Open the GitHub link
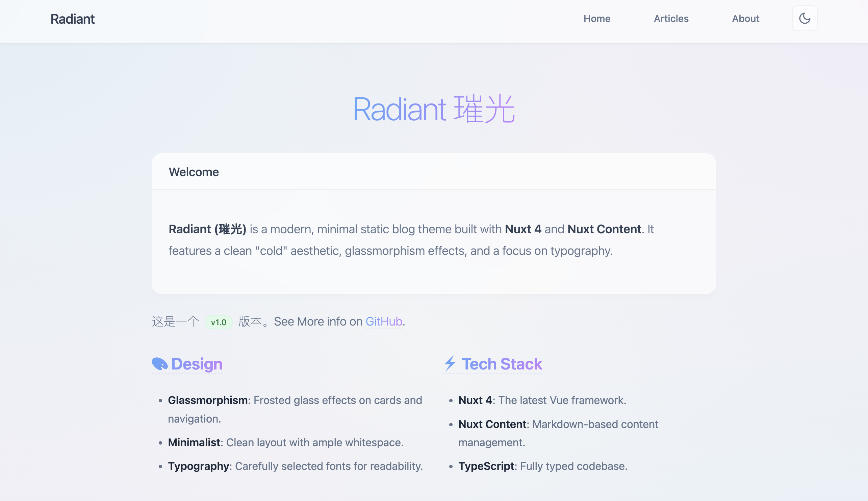Viewport: 868px width, 501px height. pos(384,321)
